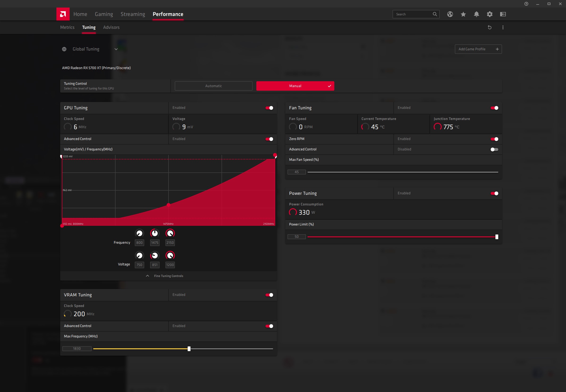Click the reset tuning arrow icon

pyautogui.click(x=490, y=27)
